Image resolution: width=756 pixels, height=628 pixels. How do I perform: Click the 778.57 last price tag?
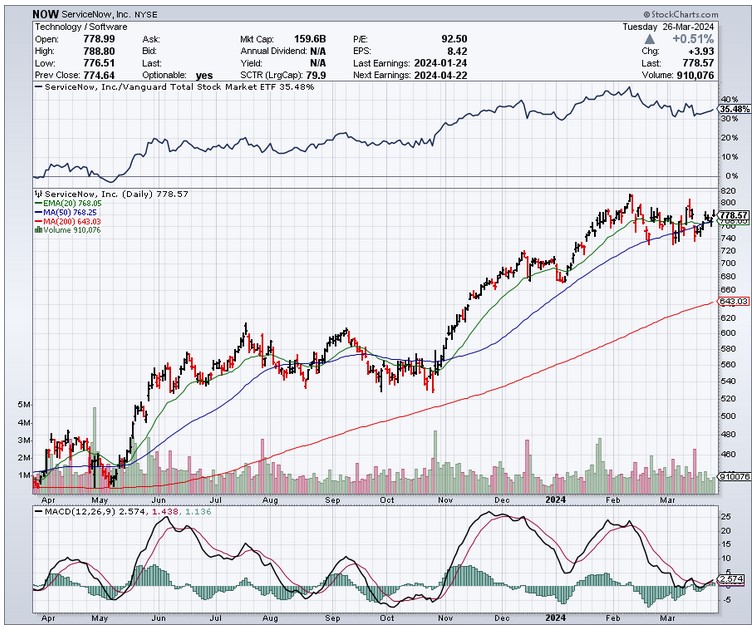pos(733,215)
